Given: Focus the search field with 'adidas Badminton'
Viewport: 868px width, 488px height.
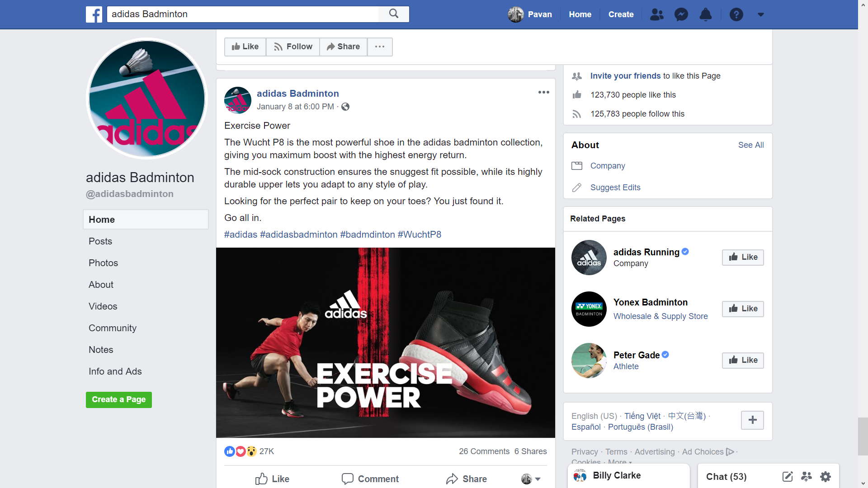Looking at the screenshot, I should [x=243, y=14].
